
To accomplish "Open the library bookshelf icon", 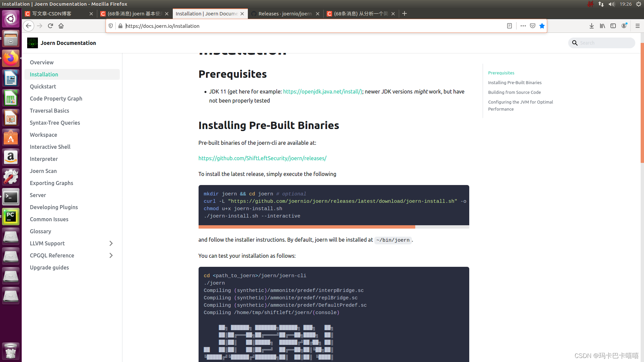I will (602, 26).
